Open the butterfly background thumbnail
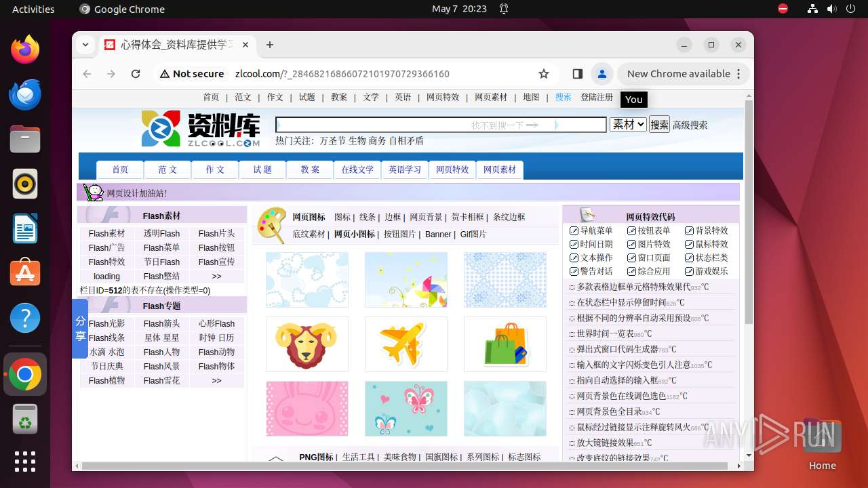The image size is (868, 488). point(406,409)
